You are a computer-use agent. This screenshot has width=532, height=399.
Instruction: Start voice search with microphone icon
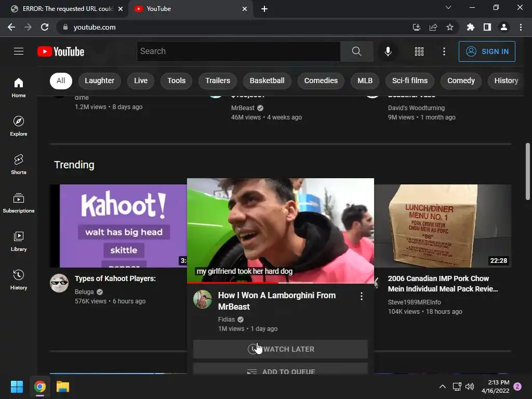388,51
